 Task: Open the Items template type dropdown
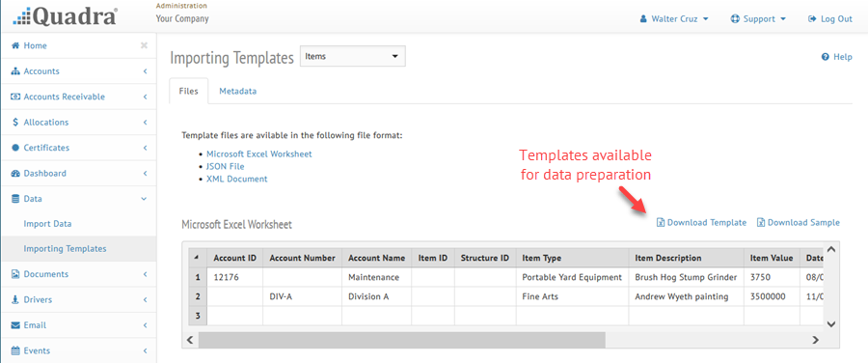pyautogui.click(x=353, y=57)
